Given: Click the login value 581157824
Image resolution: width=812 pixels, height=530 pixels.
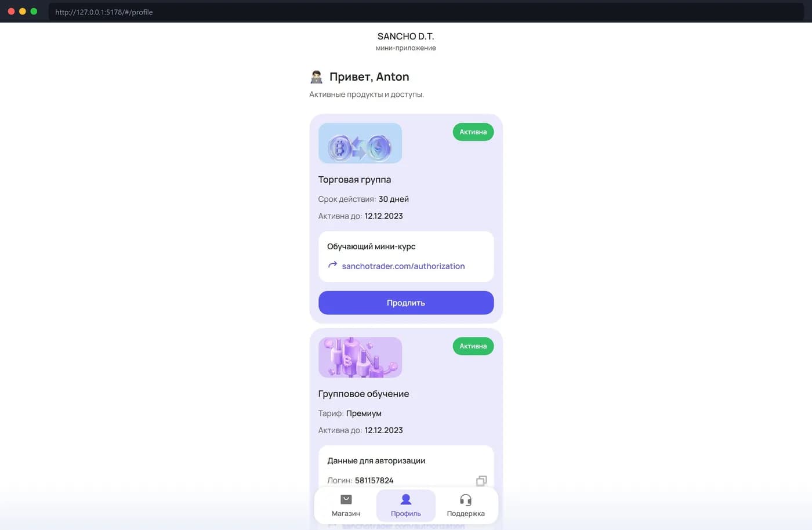Looking at the screenshot, I should coord(374,480).
